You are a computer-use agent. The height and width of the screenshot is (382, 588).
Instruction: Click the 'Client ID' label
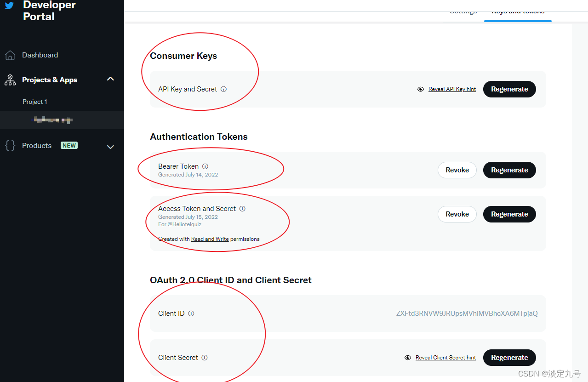coord(171,314)
